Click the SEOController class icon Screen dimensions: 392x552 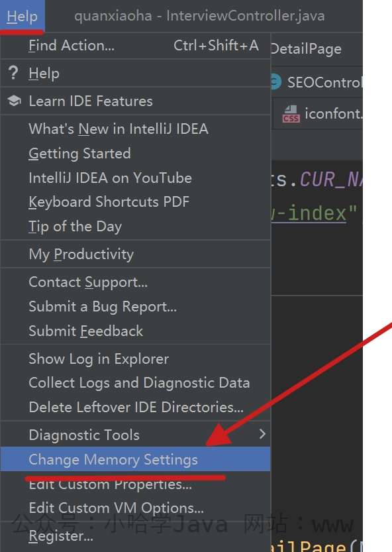(x=276, y=82)
